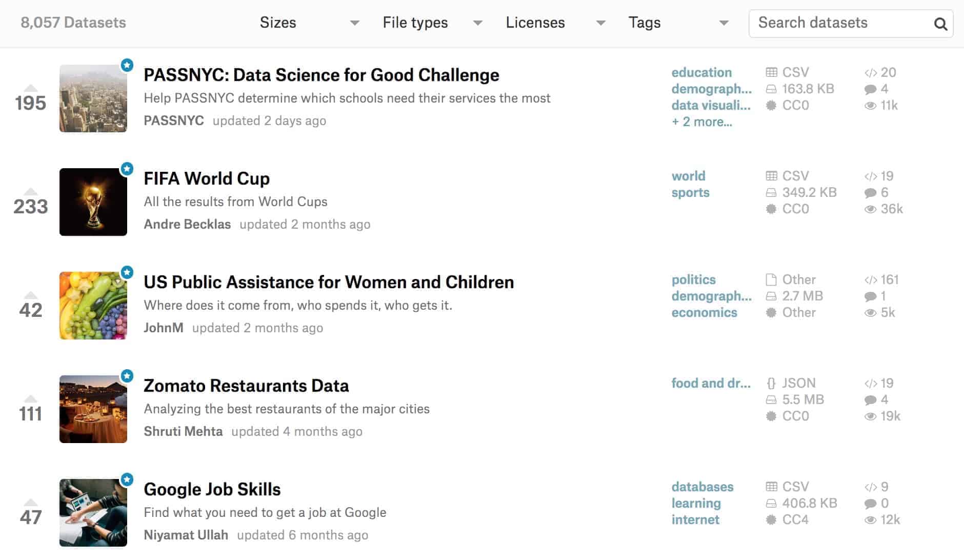The width and height of the screenshot is (964, 560).
Task: Upvote Google Job Skills arrow
Action: coord(31,502)
